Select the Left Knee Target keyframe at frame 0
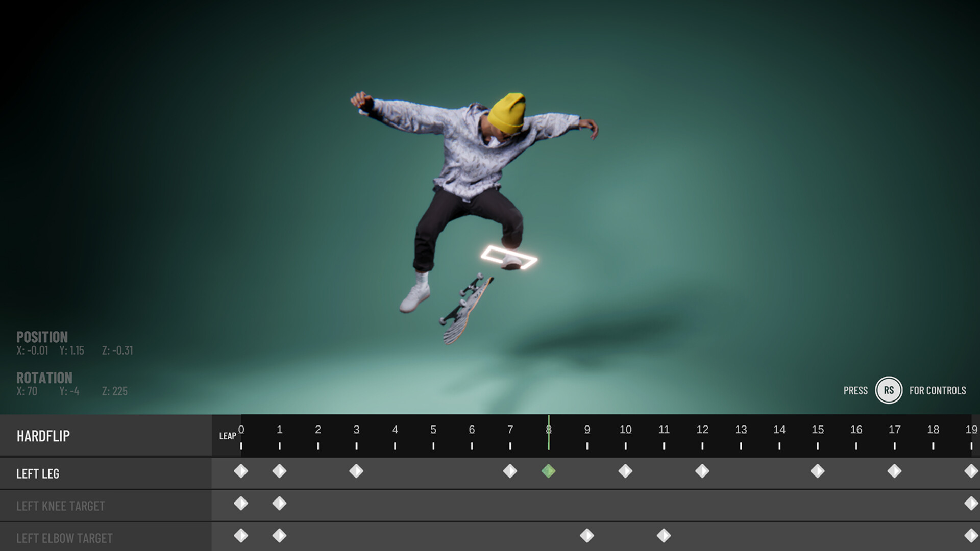The width and height of the screenshot is (980, 551). [241, 505]
